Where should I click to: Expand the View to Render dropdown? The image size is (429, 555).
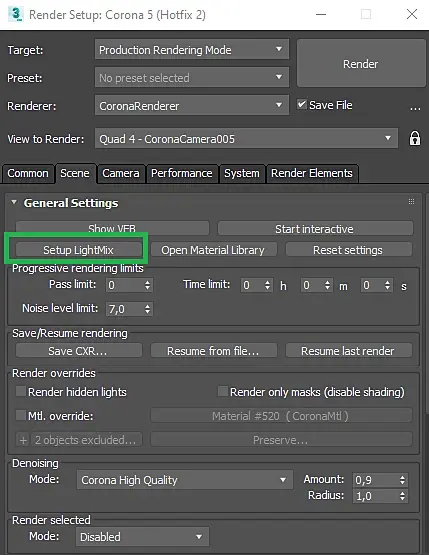click(x=246, y=138)
